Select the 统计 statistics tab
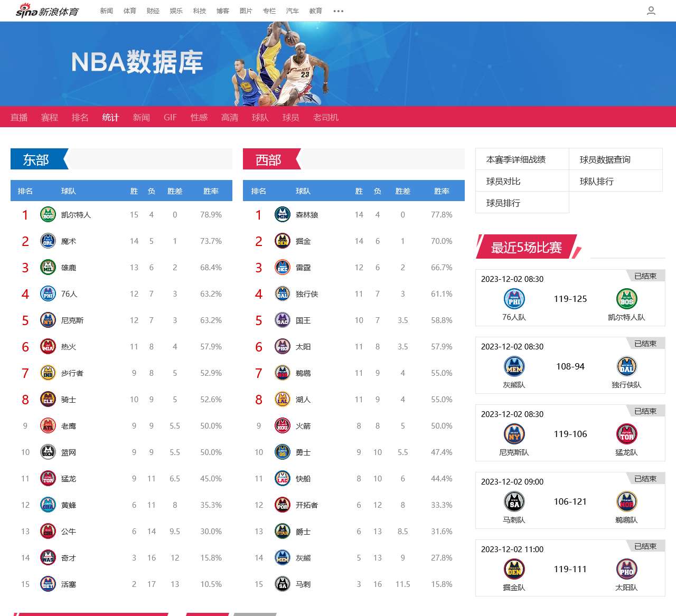 111,117
